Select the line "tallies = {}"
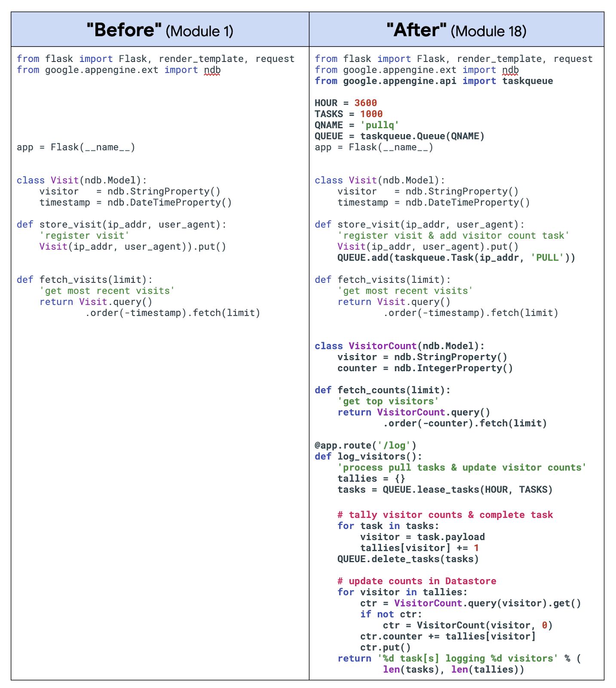Viewport: 616px width, 688px height. (371, 479)
